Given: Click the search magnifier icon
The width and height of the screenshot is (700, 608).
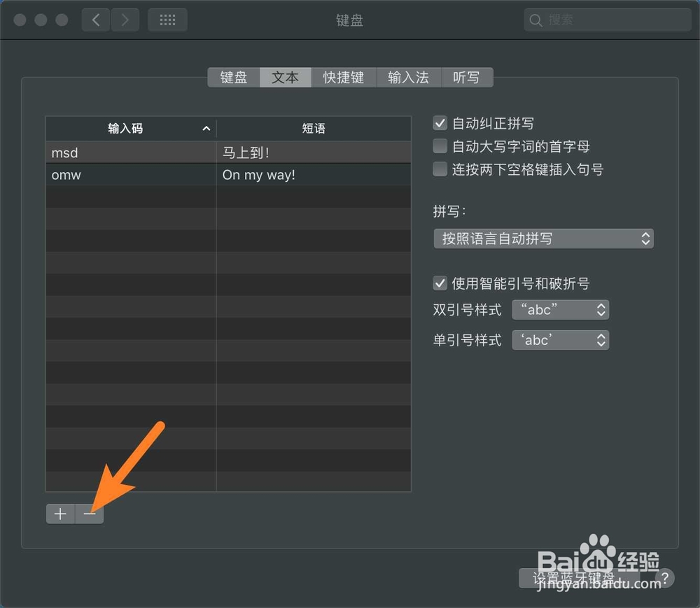Looking at the screenshot, I should pos(535,20).
